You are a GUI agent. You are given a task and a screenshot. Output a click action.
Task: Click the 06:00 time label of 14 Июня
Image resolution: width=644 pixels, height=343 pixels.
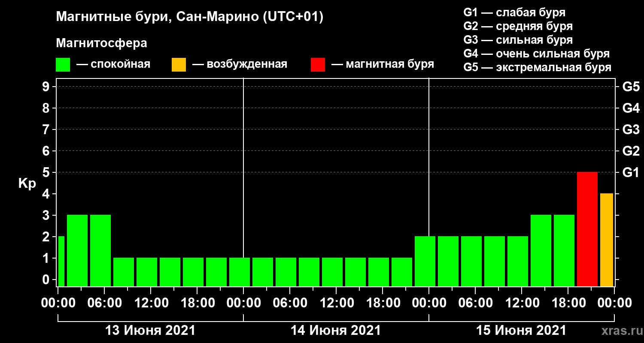[x=290, y=303]
